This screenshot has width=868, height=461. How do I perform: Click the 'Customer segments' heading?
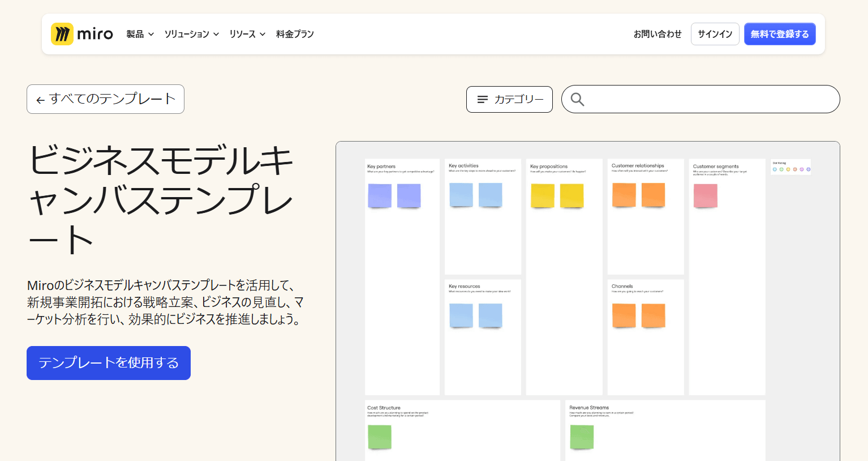716,167
